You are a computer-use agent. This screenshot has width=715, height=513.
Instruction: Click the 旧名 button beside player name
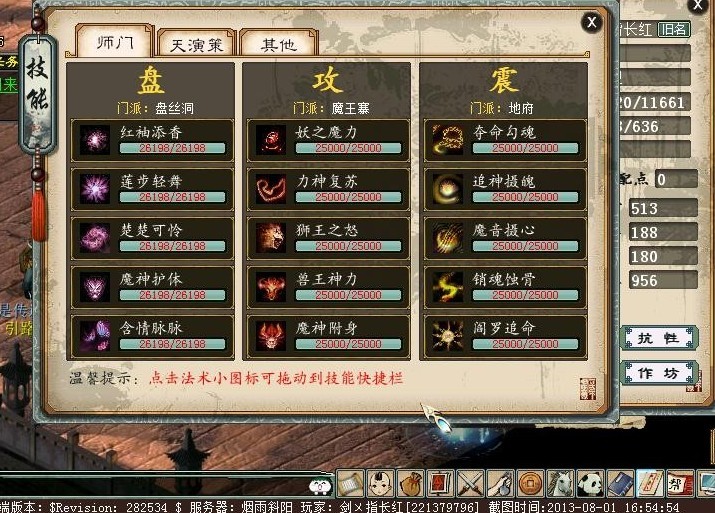[x=674, y=30]
